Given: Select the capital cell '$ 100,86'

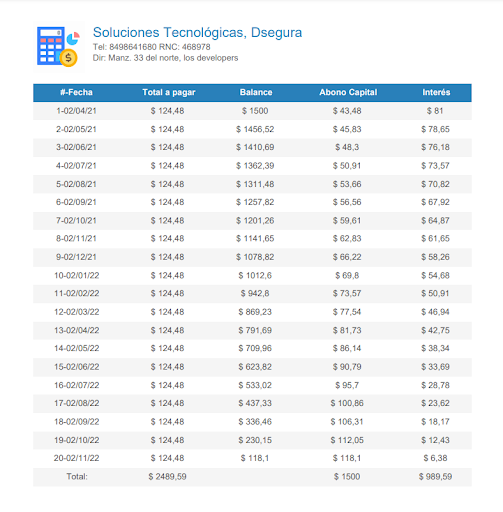Looking at the screenshot, I should [347, 404].
